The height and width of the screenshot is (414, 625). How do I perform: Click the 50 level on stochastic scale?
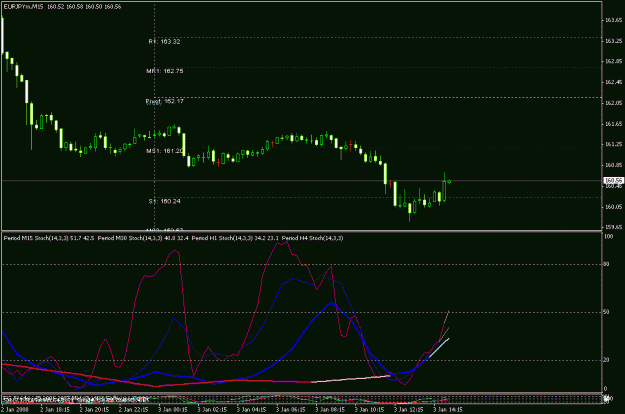[606, 312]
